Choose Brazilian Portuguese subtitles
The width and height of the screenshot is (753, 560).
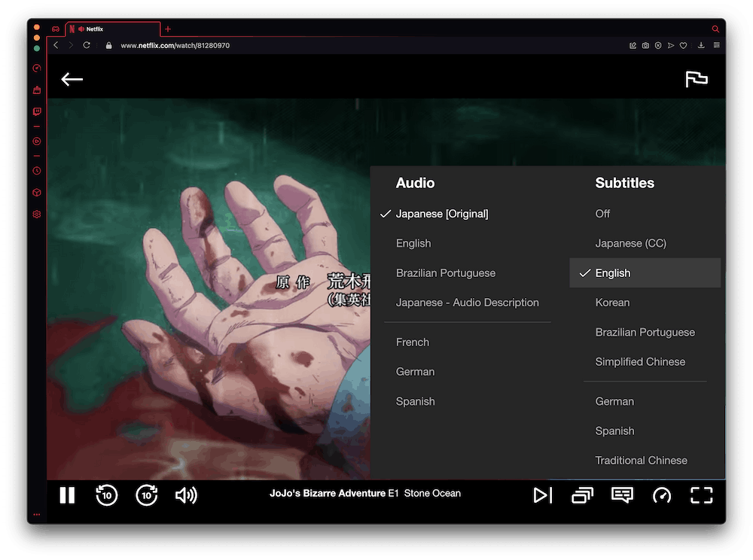[645, 332]
